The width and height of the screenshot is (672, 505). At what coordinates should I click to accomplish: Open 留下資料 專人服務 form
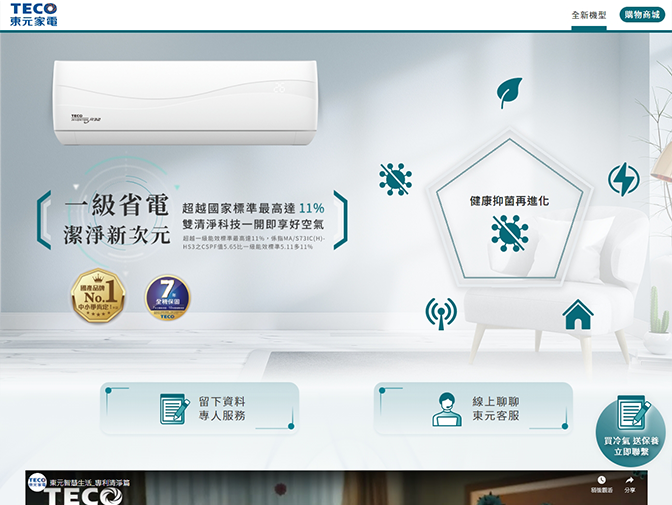click(x=199, y=409)
